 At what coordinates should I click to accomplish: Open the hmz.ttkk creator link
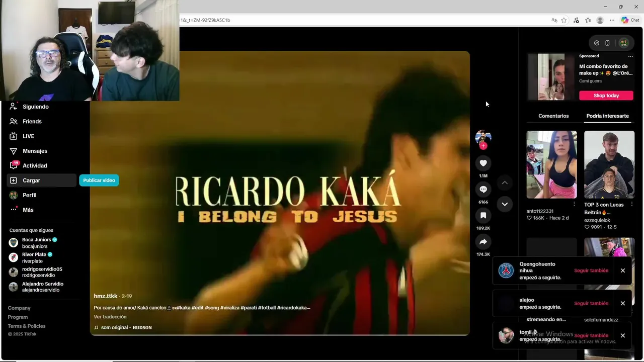[x=105, y=296]
